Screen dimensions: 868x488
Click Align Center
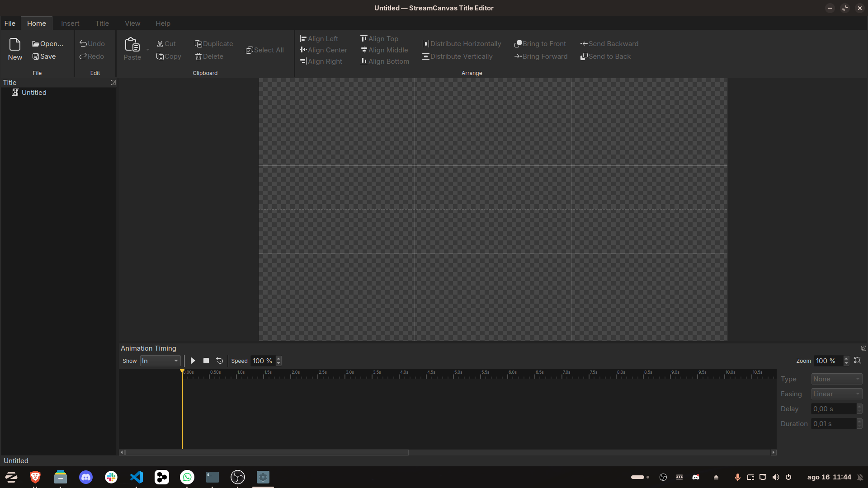click(323, 50)
